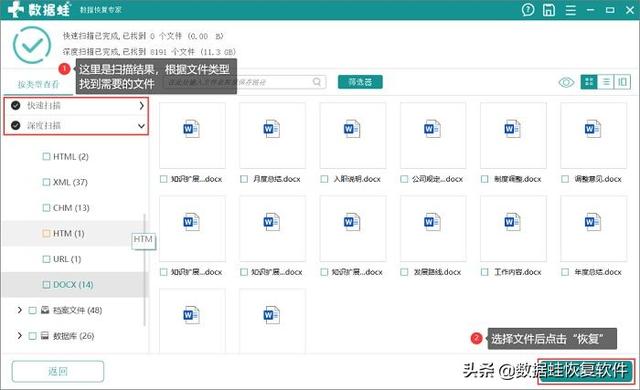This screenshot has width=640, height=390.
Task: Expand the 档案文件 (48) tree node
Action: click(20, 310)
